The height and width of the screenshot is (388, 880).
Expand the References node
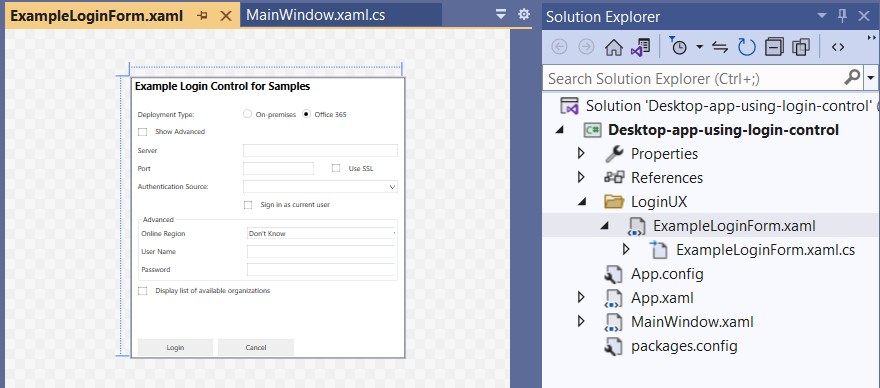click(581, 177)
